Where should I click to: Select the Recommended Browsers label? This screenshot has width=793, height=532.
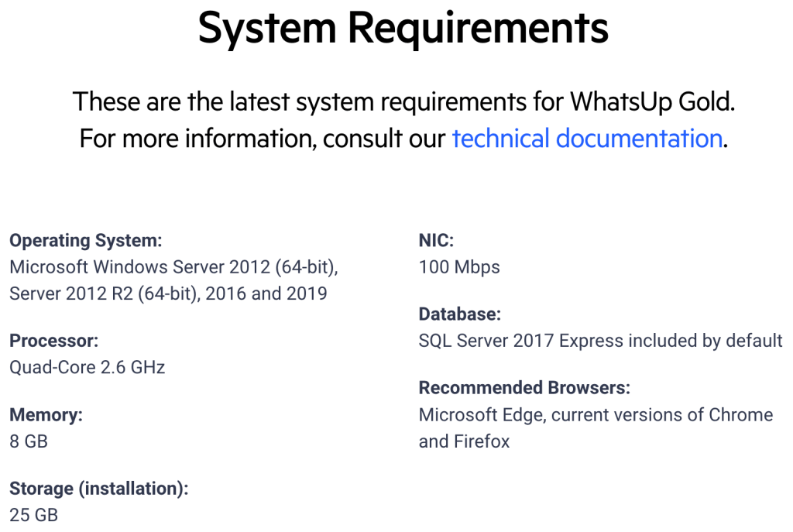point(524,388)
